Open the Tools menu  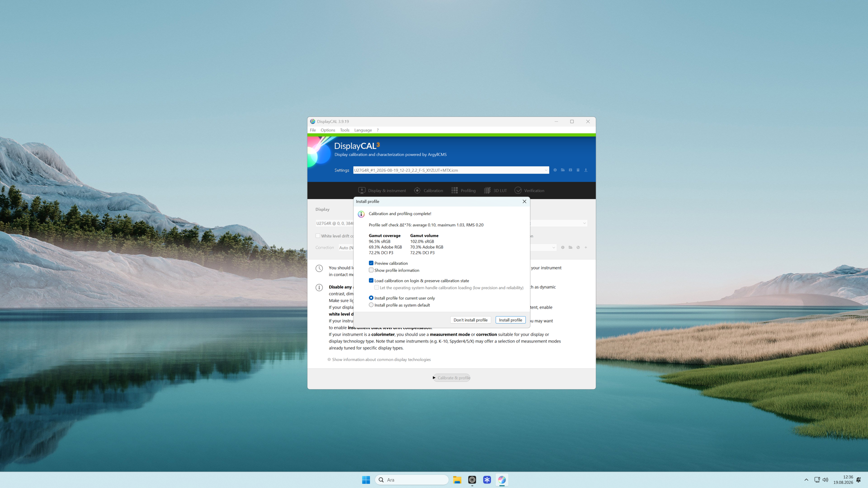(x=344, y=130)
